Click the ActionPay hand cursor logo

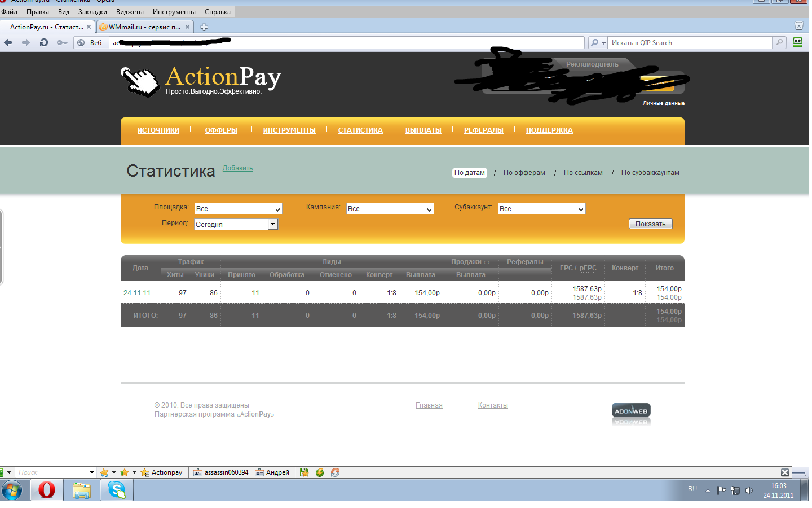(140, 82)
